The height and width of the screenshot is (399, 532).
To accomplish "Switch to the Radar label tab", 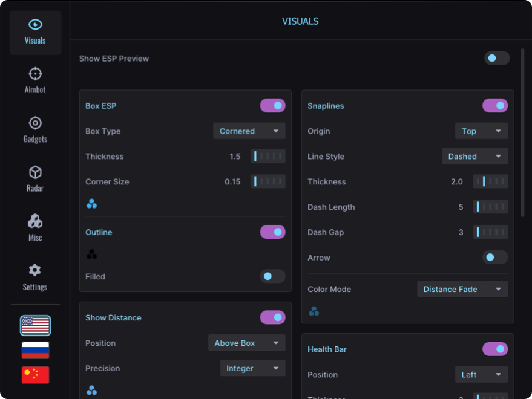I will coord(35,188).
